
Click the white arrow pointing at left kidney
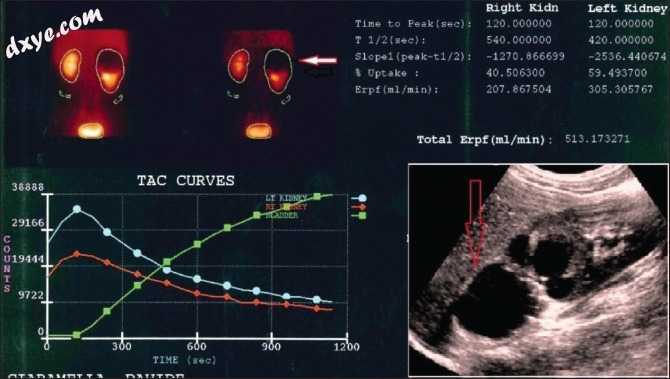coord(317,61)
